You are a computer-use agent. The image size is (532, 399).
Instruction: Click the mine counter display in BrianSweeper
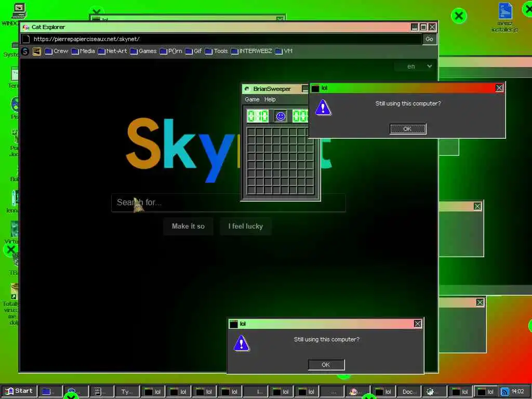(258, 116)
